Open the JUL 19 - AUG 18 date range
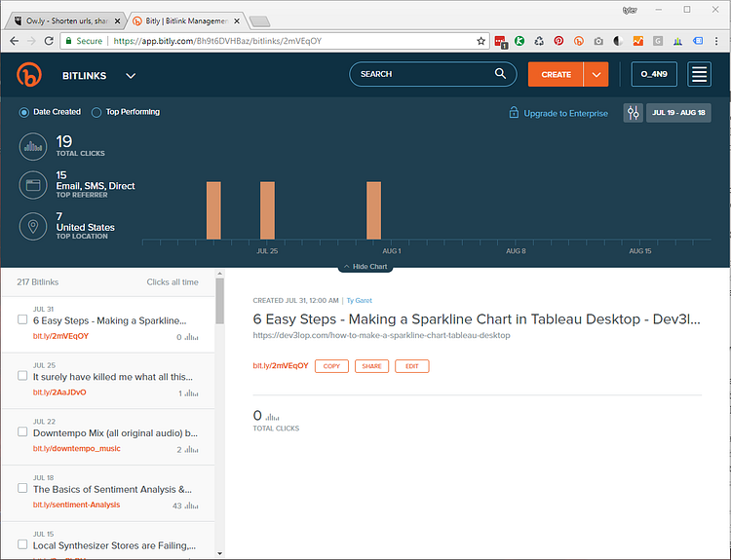Image resolution: width=731 pixels, height=560 pixels. [678, 113]
